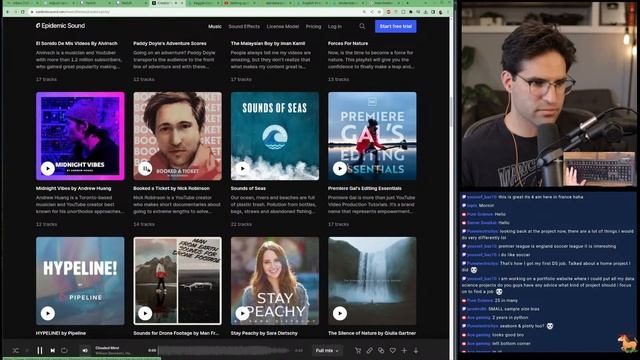Toggle repeat in the player bar

pos(64,350)
